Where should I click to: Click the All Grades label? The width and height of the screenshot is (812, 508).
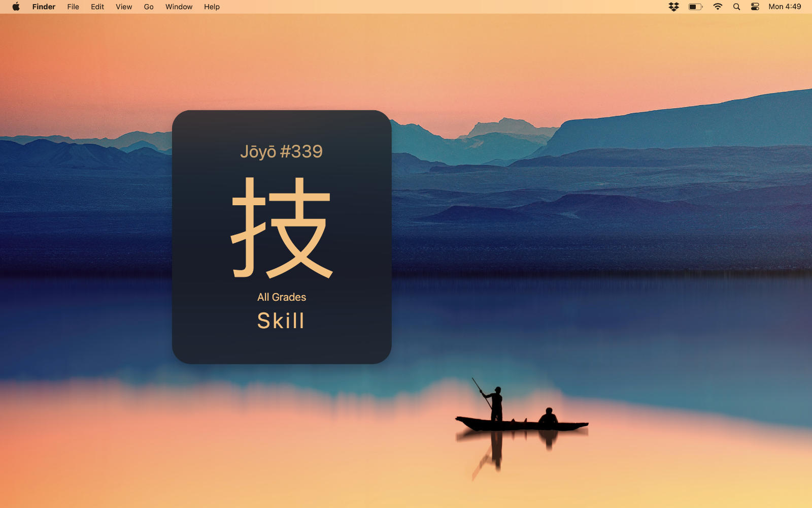[282, 297]
